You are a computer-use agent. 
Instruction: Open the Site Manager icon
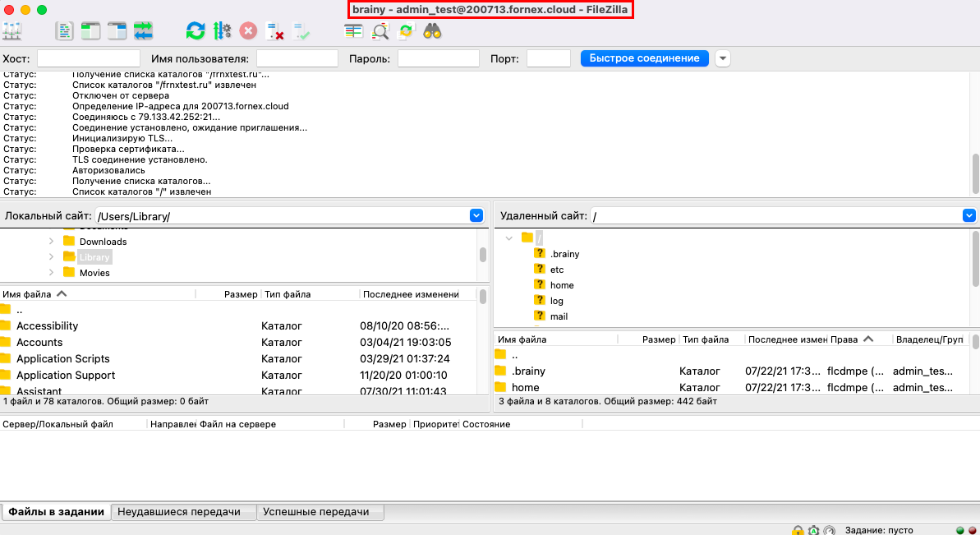(12, 30)
